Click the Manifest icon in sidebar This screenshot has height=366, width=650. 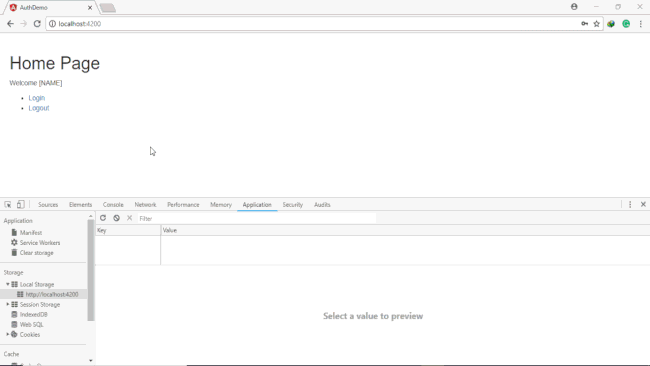[x=14, y=233]
